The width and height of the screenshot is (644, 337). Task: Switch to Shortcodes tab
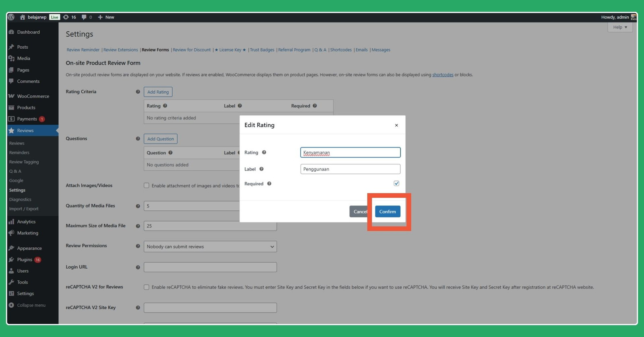[x=341, y=50]
